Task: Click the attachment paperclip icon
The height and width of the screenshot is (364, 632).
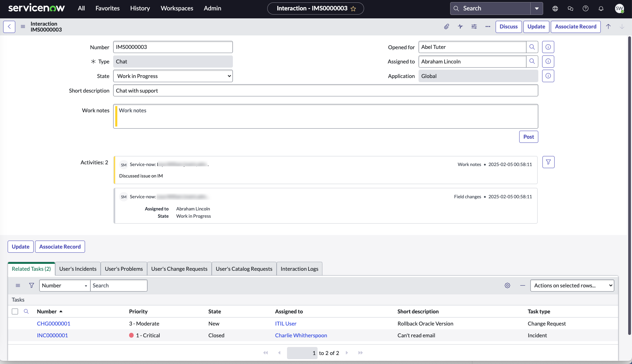Action: click(447, 27)
